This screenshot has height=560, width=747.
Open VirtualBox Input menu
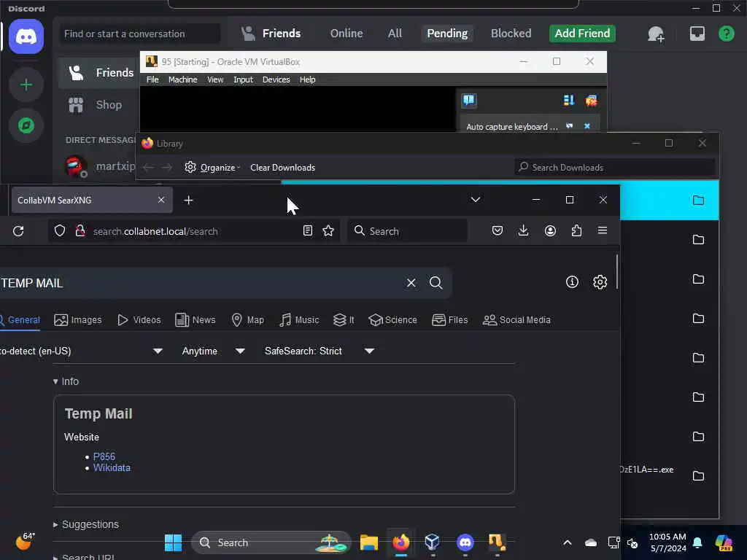click(243, 79)
